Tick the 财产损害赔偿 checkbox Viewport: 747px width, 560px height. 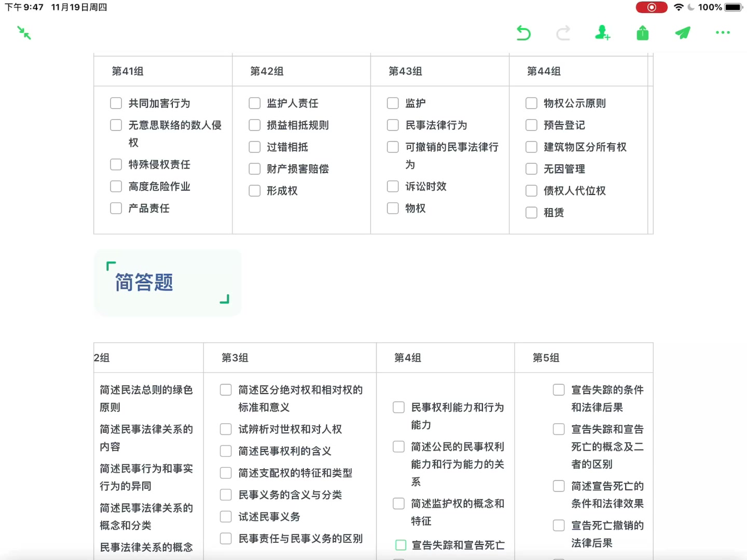255,169
